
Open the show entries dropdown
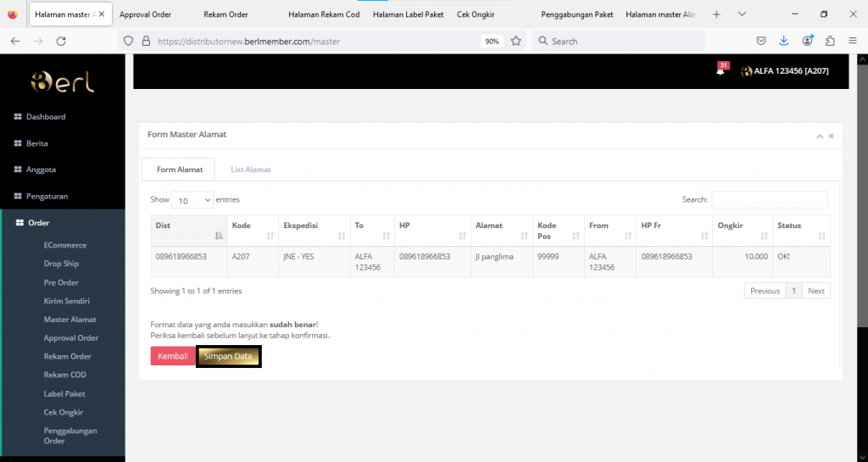[x=192, y=200]
